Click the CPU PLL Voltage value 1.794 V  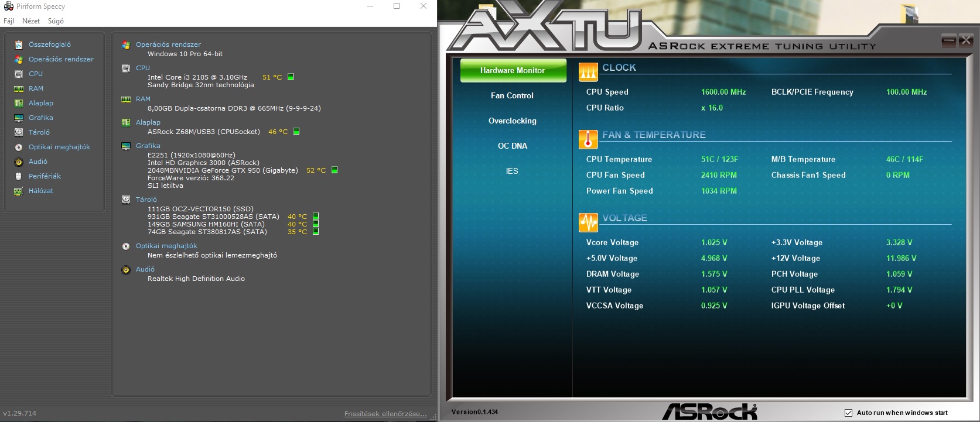[899, 290]
